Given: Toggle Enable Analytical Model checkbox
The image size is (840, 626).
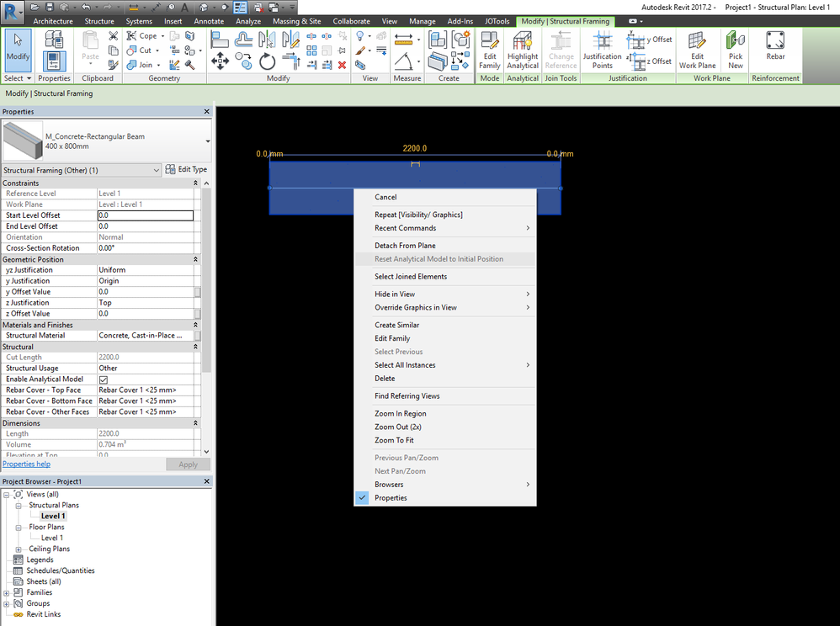Looking at the screenshot, I should tap(104, 379).
